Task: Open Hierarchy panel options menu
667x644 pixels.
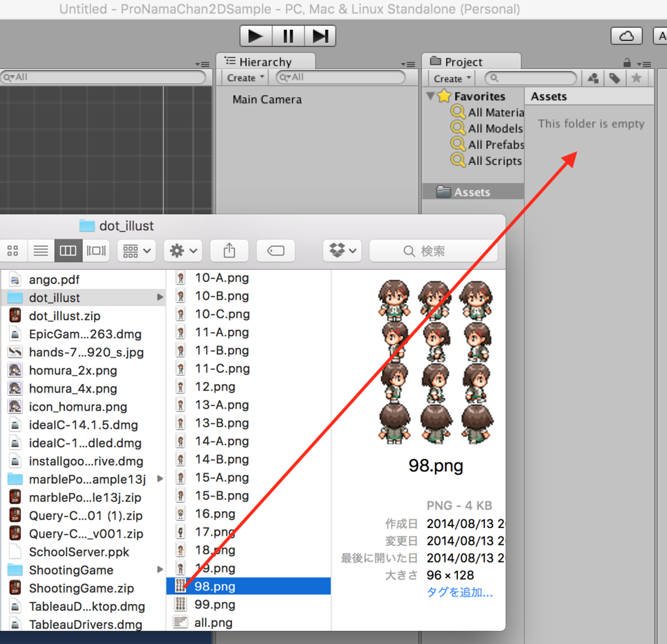Action: 408,65
